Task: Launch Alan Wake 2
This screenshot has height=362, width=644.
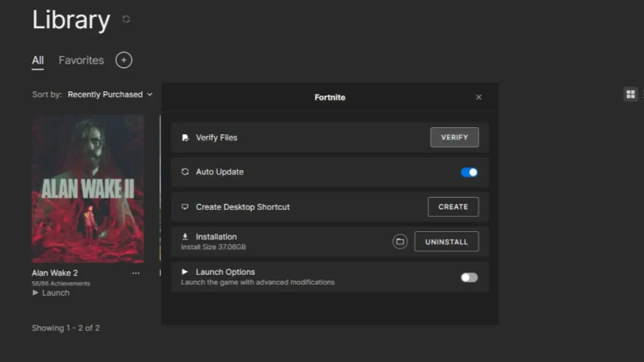Action: click(51, 293)
